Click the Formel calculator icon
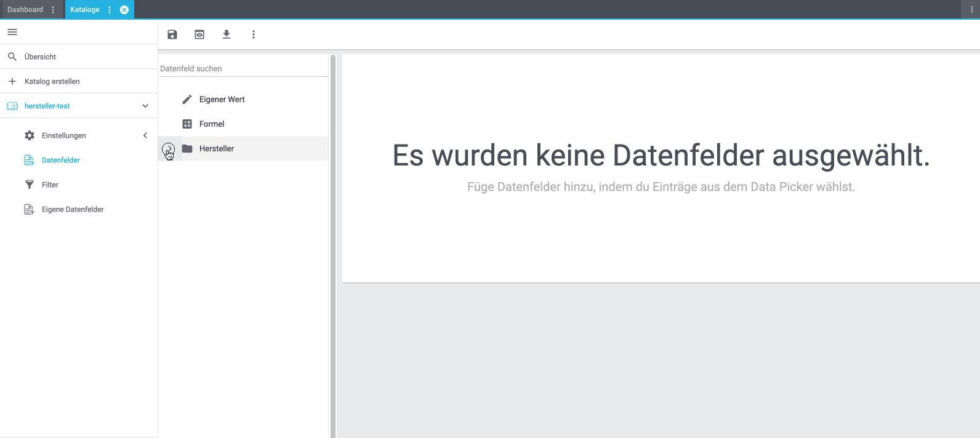 click(x=187, y=124)
